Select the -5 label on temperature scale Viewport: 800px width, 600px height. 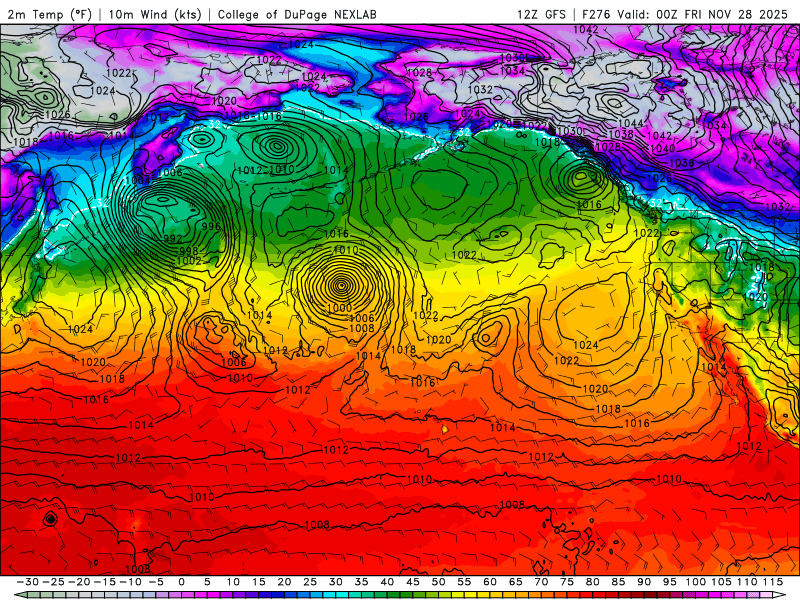click(x=156, y=582)
